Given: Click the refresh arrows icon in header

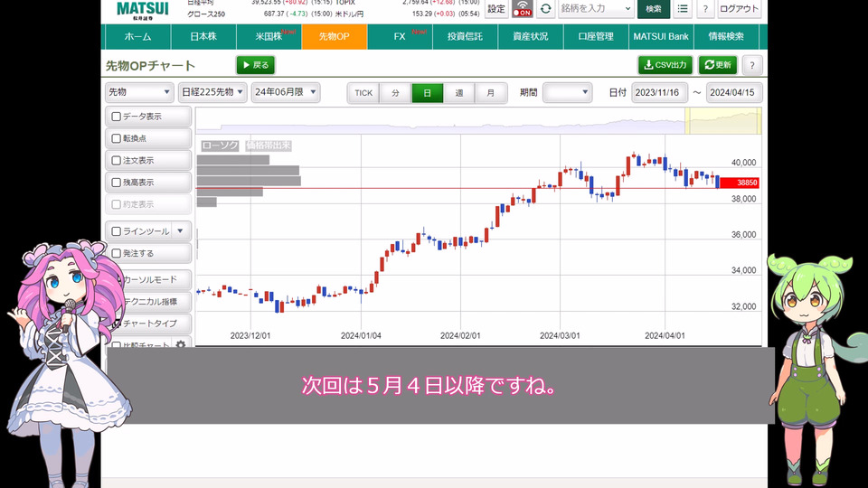Looking at the screenshot, I should [x=545, y=8].
